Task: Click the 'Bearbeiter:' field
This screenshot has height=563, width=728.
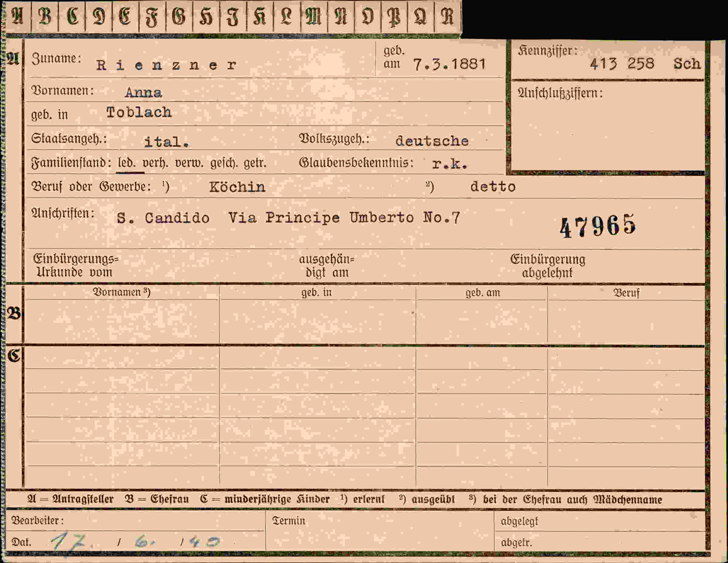Action: pos(135,520)
